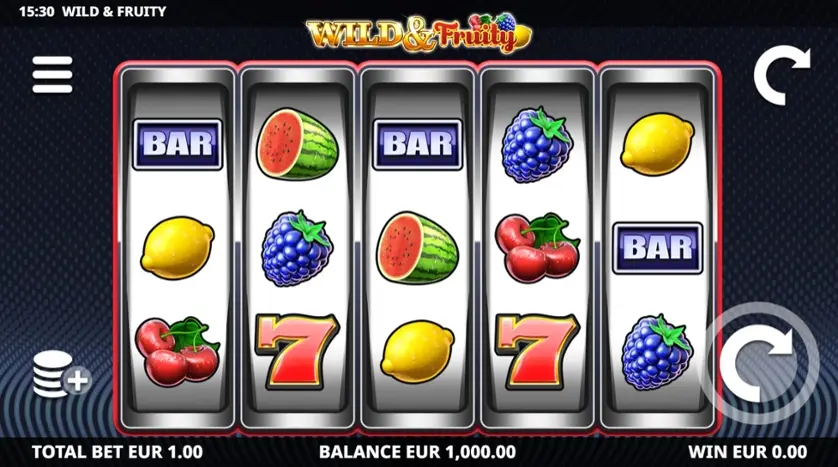Click the red 7 on reel four
Screen dimensions: 838x467
pos(538,351)
